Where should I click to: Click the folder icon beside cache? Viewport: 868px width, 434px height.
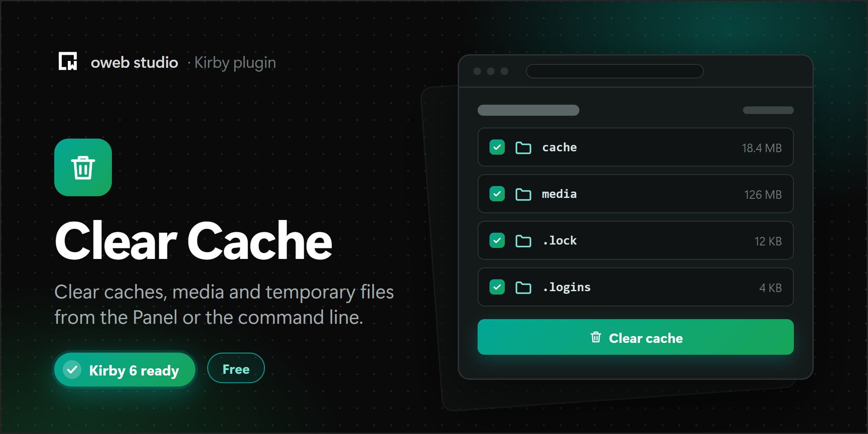(x=523, y=147)
